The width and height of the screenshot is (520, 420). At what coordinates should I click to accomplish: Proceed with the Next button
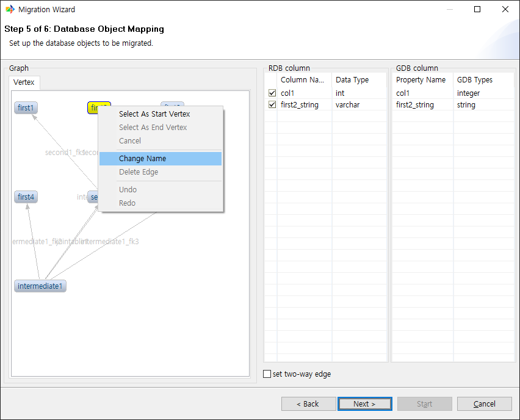364,404
